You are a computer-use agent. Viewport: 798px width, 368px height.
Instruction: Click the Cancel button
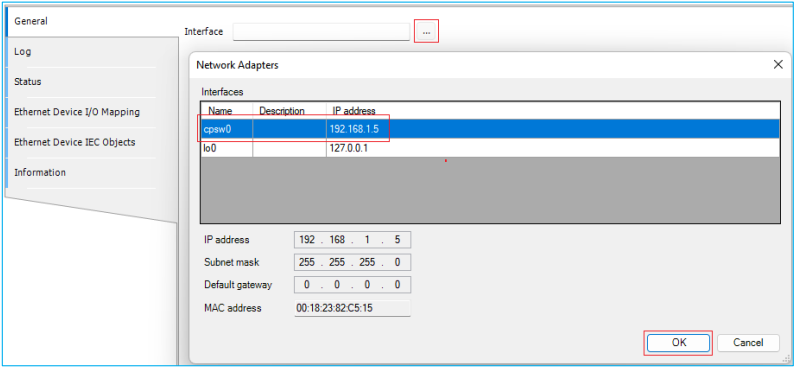click(x=748, y=343)
